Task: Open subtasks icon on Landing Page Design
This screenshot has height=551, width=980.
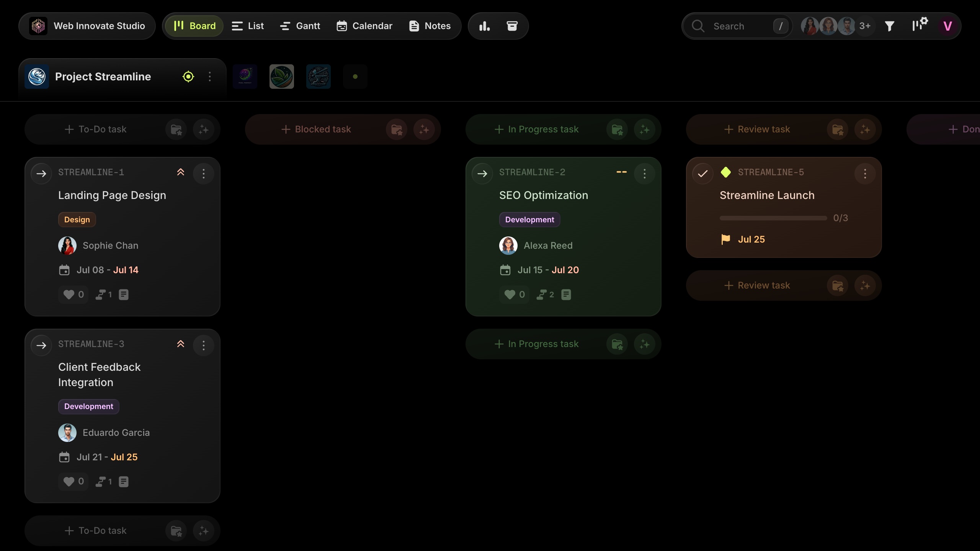Action: [x=104, y=295]
